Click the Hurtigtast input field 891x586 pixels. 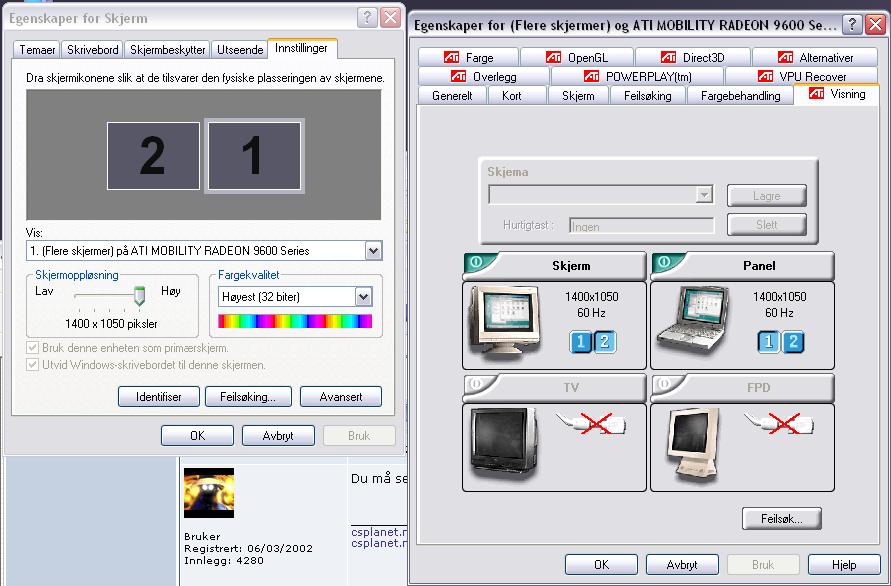[642, 226]
